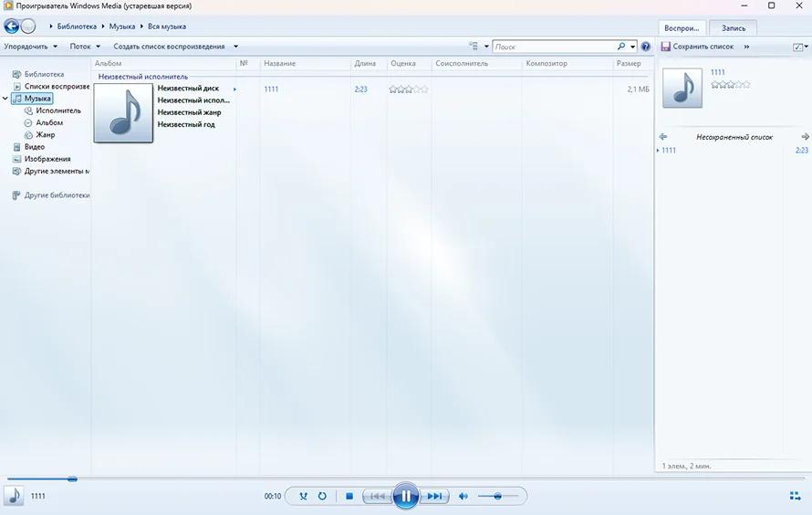Open the Поток dropdown menu
Image resolution: width=812 pixels, height=515 pixels.
85,46
